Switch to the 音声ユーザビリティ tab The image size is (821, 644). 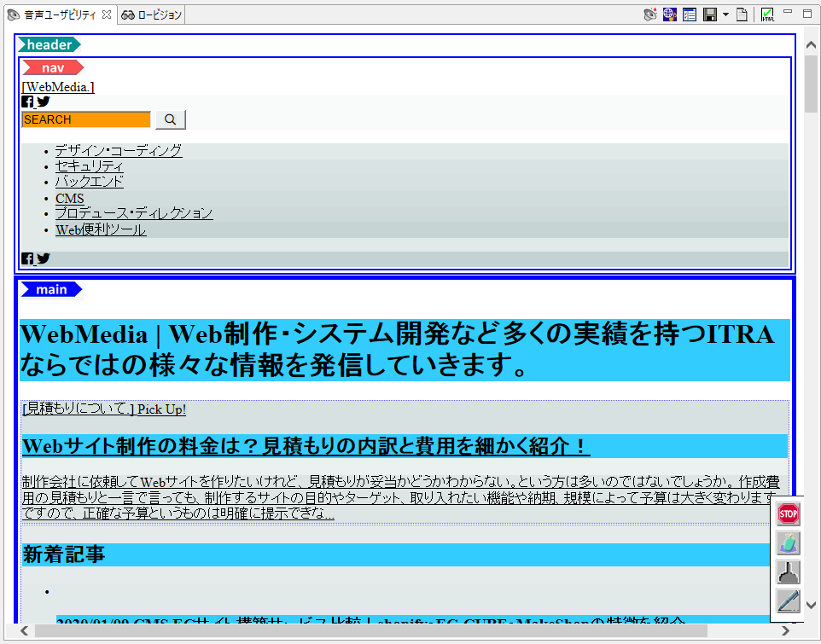coord(60,15)
